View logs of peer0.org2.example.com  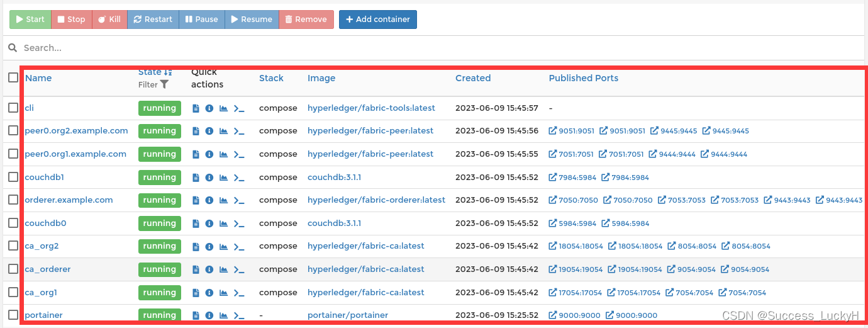[196, 131]
